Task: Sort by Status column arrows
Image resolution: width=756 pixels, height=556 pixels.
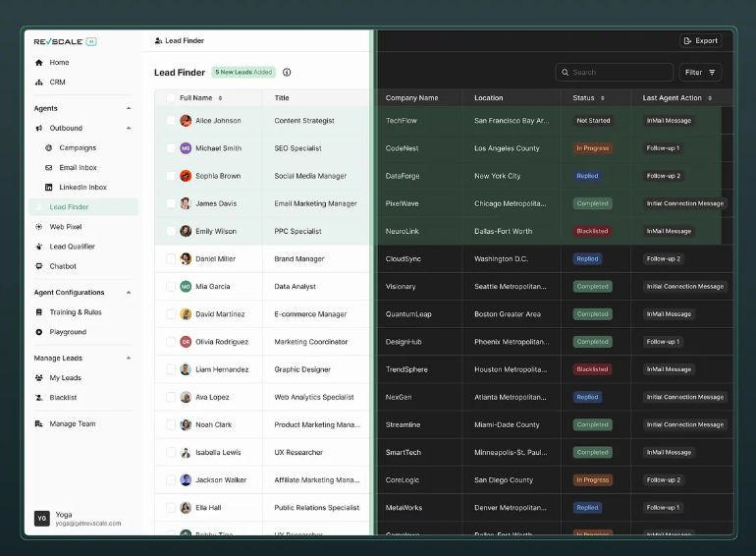Action: pos(602,98)
